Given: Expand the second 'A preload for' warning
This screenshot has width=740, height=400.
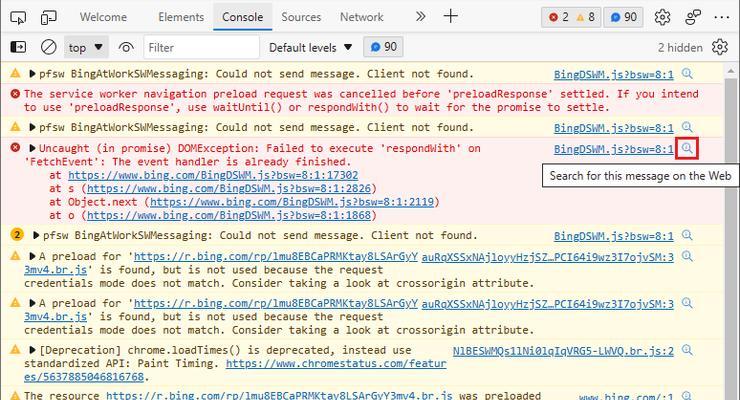Looking at the screenshot, I should [x=32, y=303].
